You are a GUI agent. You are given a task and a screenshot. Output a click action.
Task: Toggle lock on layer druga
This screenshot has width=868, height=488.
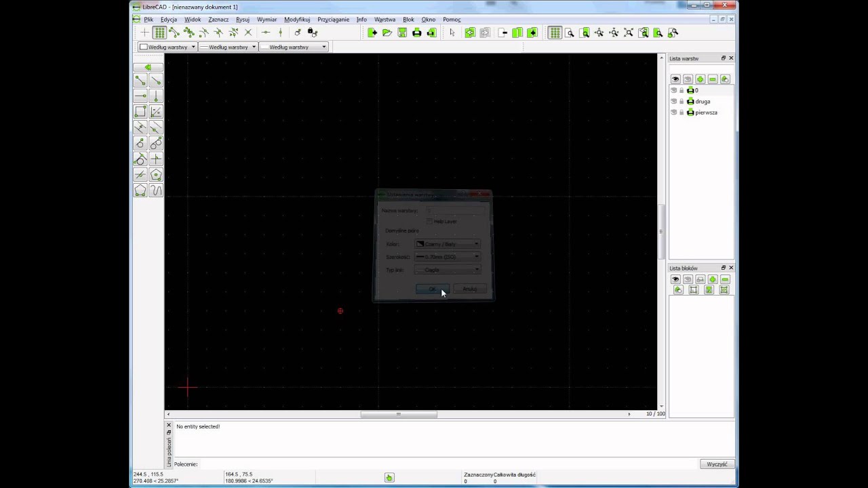pyautogui.click(x=682, y=101)
